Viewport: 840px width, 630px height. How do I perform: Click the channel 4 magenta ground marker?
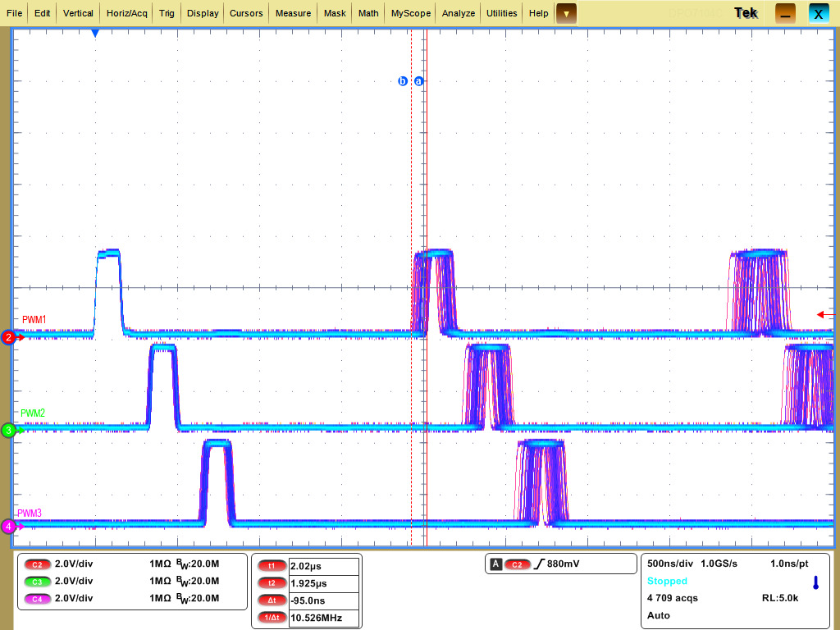coord(8,527)
